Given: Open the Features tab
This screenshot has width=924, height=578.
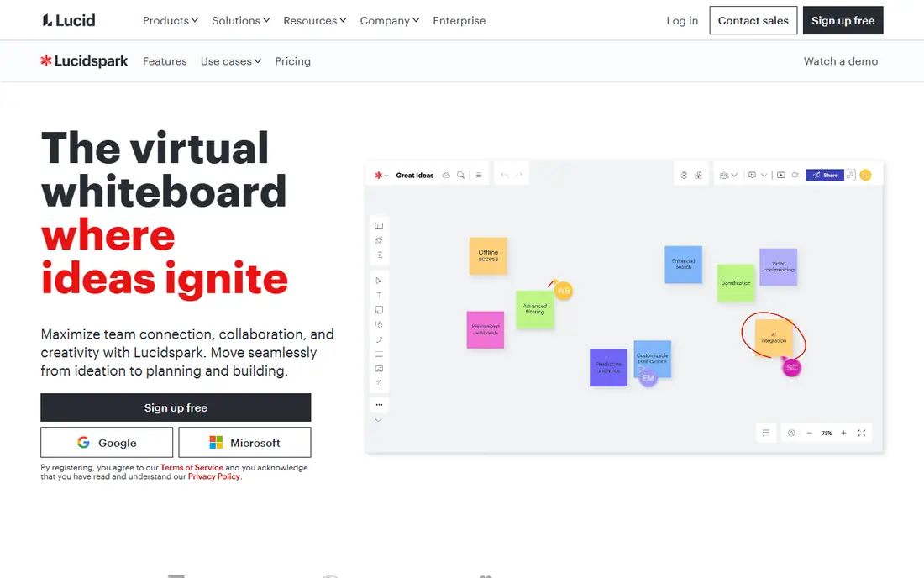Looking at the screenshot, I should click(x=165, y=61).
